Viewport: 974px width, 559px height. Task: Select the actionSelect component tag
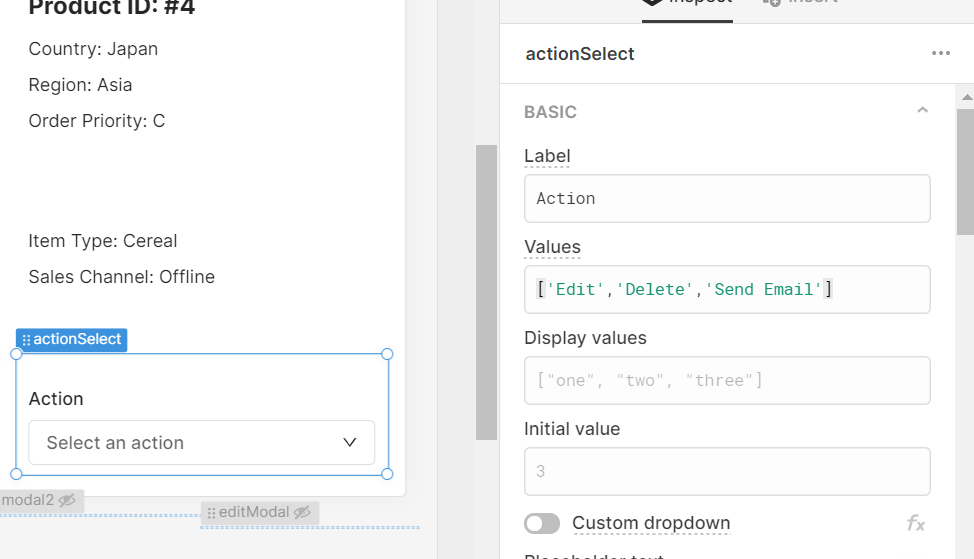click(x=71, y=340)
